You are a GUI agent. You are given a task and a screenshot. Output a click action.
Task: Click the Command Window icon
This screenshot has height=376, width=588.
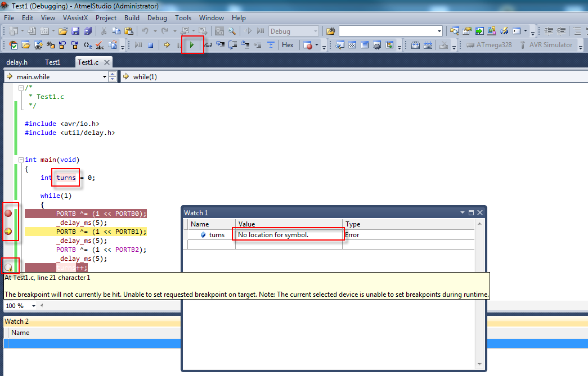tap(517, 31)
